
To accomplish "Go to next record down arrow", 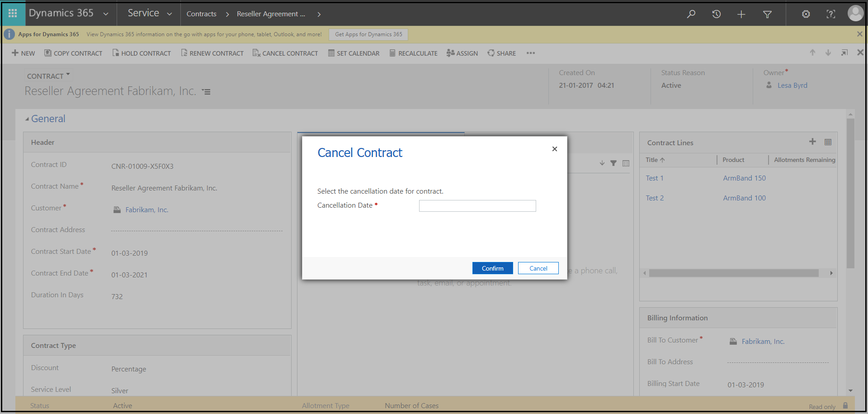I will coord(828,52).
